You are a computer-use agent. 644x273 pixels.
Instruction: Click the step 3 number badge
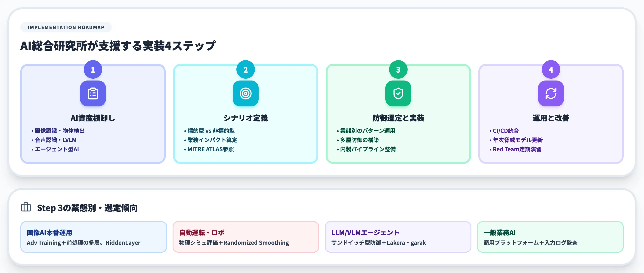click(x=398, y=69)
